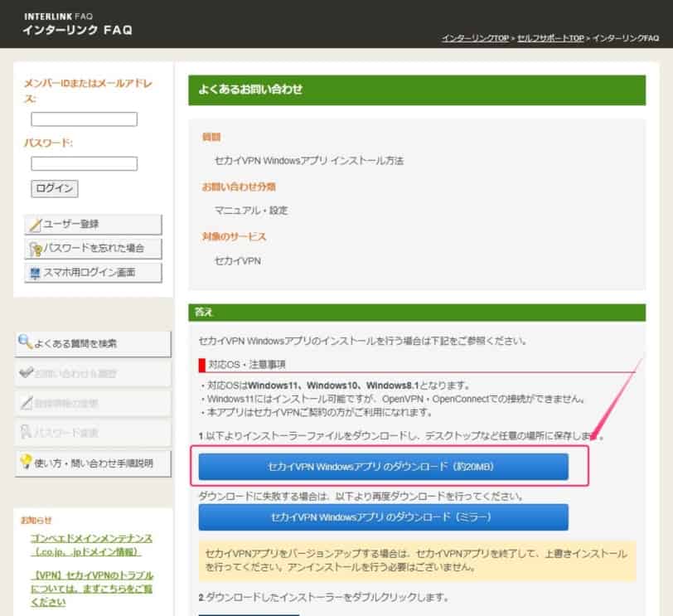
Task: Click the checkmark icon on the greyed inquiry history item
Action: pyautogui.click(x=26, y=372)
